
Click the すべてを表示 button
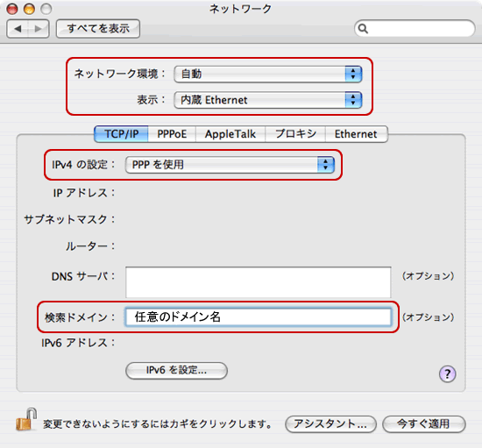pos(98,29)
